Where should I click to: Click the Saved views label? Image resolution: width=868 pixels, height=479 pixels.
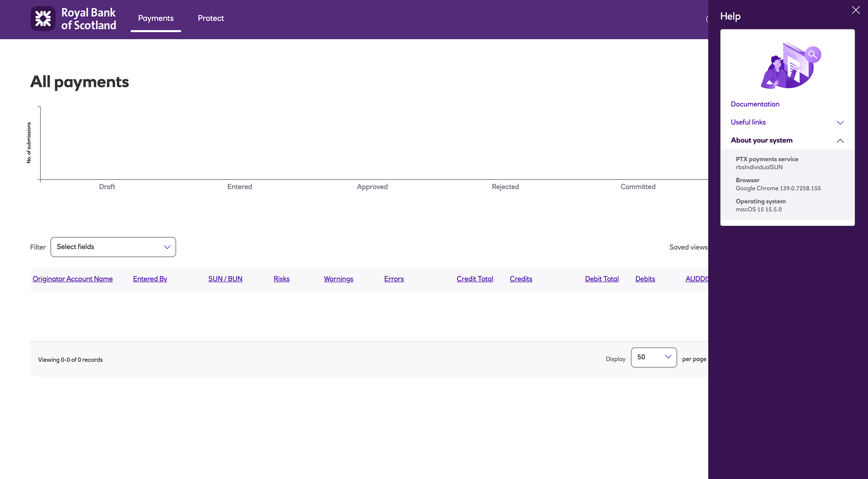pyautogui.click(x=688, y=247)
